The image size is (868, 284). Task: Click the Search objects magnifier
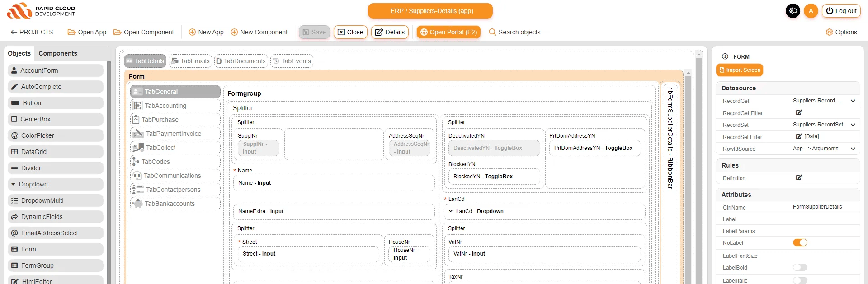click(492, 32)
